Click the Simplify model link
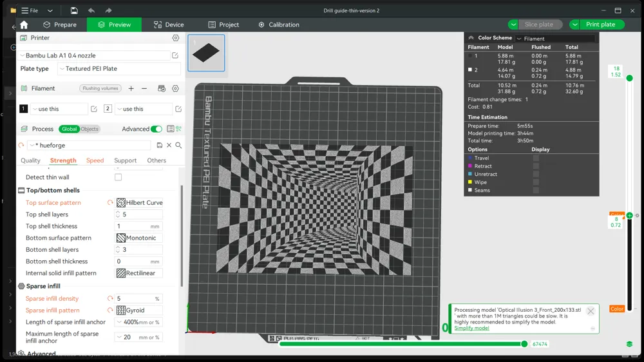 471,328
